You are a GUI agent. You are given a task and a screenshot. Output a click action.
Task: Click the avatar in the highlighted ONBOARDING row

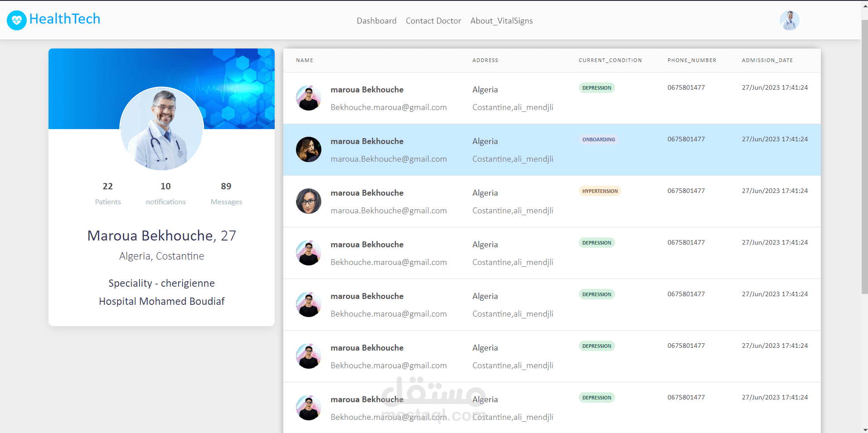pos(308,149)
